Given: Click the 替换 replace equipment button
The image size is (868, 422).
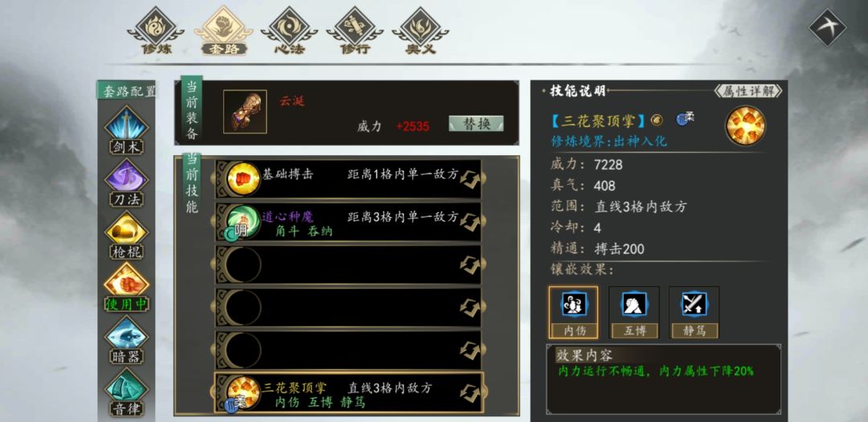Looking at the screenshot, I should [476, 124].
